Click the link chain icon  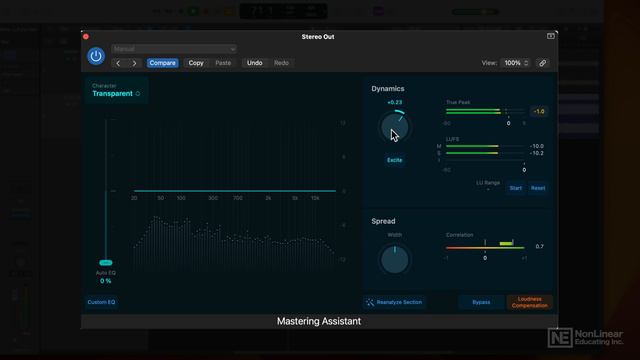[x=542, y=63]
